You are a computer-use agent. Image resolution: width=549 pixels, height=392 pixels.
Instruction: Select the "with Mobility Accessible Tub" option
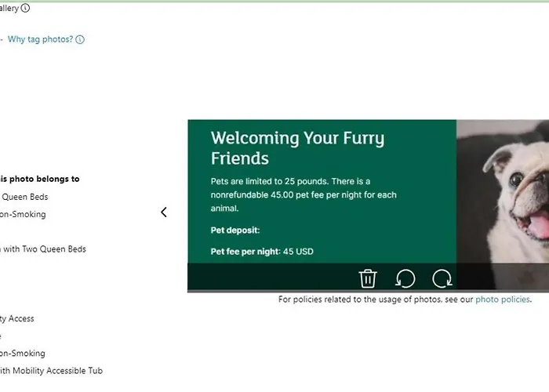click(52, 371)
